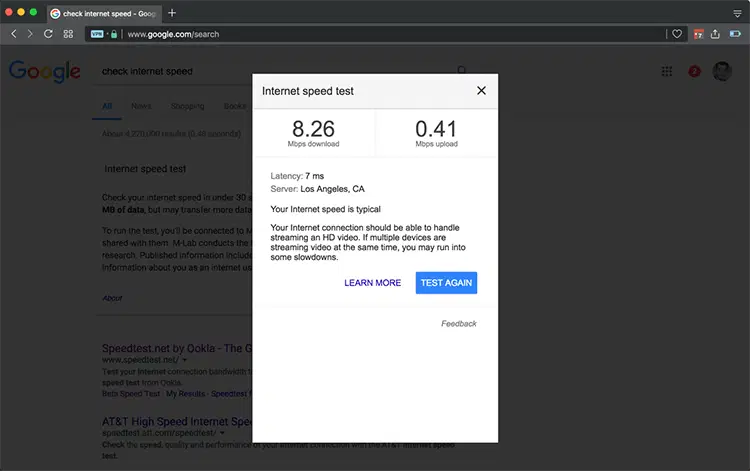The image size is (750, 471).
Task: Click the share icon in the toolbar
Action: click(x=715, y=34)
